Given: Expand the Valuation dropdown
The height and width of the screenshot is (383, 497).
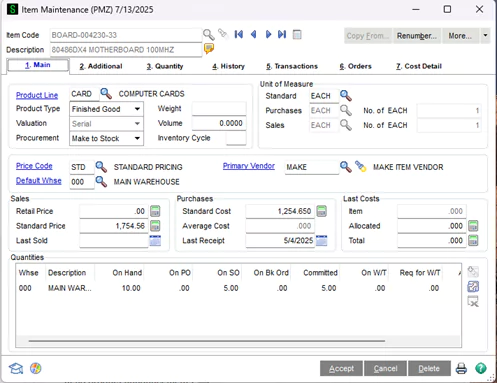Looking at the screenshot, I should point(137,124).
